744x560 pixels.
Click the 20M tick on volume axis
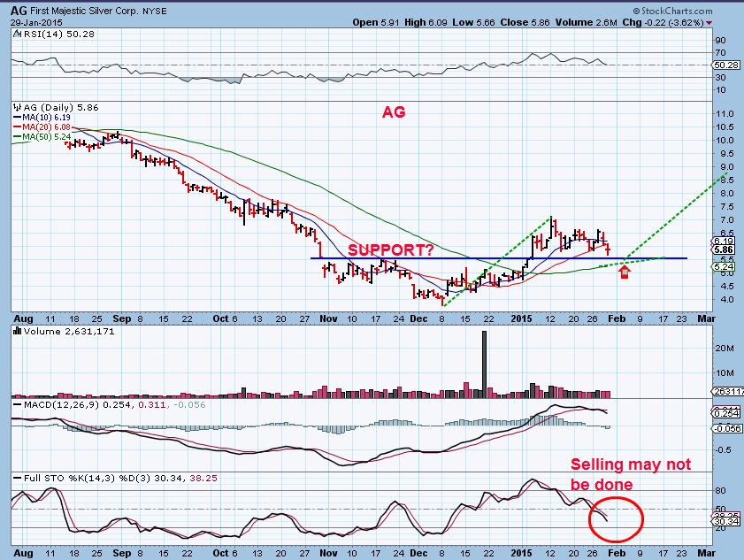pos(725,349)
